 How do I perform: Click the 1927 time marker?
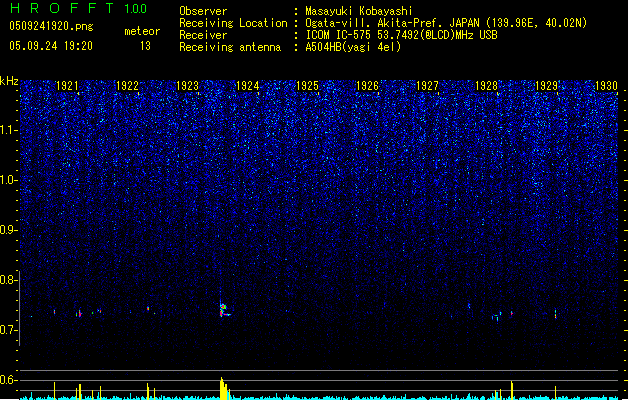(x=427, y=86)
